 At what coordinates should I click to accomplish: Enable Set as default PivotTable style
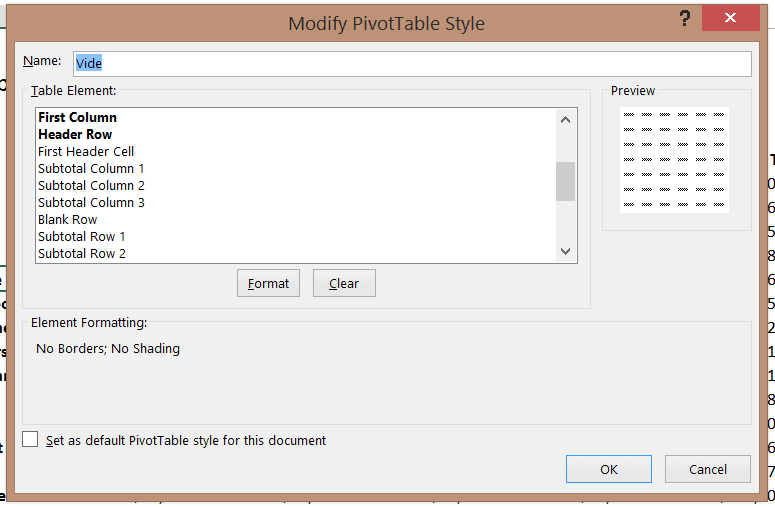click(31, 440)
